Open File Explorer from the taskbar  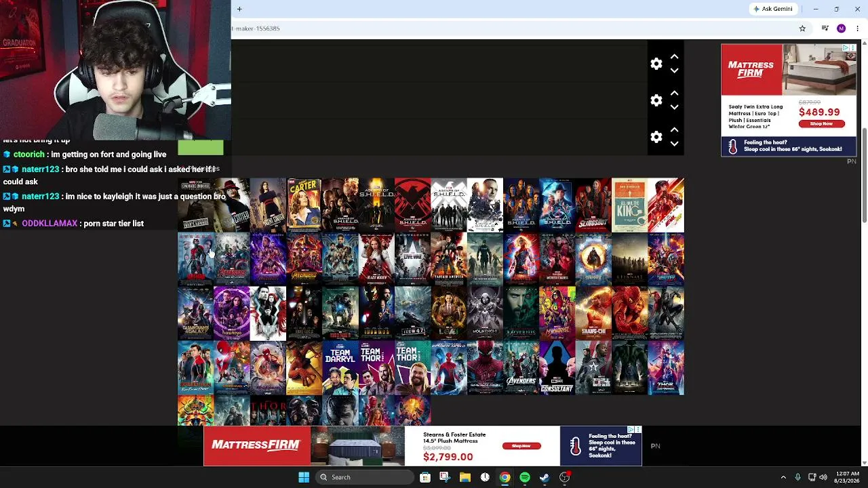(465, 477)
